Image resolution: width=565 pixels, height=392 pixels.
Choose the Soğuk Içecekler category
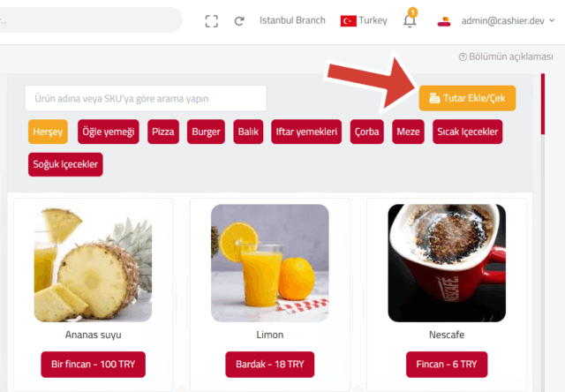(x=65, y=164)
